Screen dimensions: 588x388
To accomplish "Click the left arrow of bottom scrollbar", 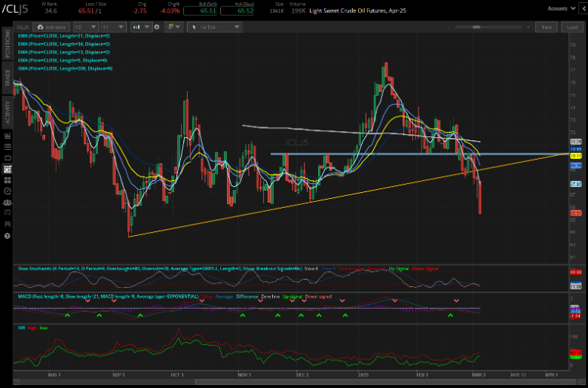I will pos(16,382).
